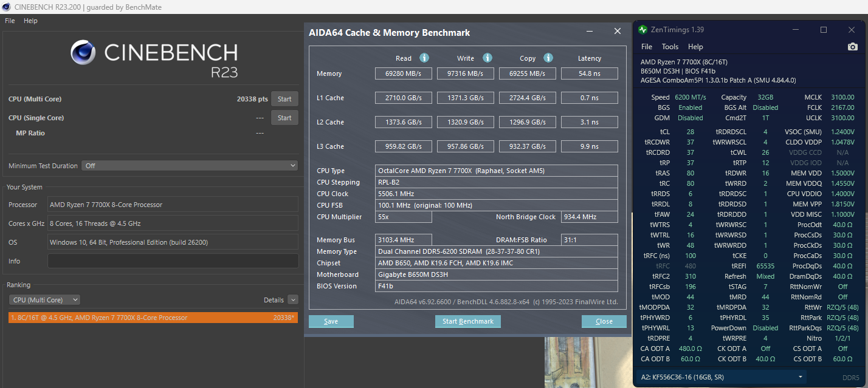Start the CPU Single Core test
The height and width of the screenshot is (388, 868).
point(284,118)
